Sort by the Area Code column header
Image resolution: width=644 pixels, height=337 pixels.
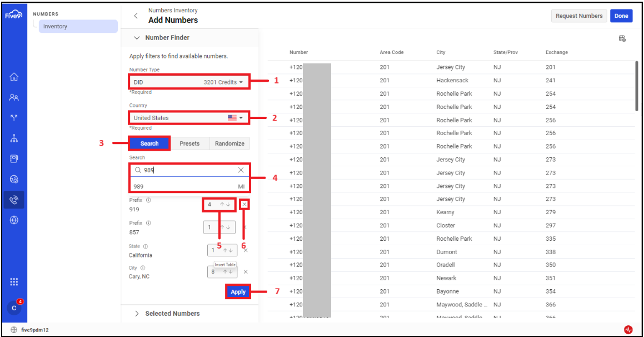pyautogui.click(x=391, y=52)
